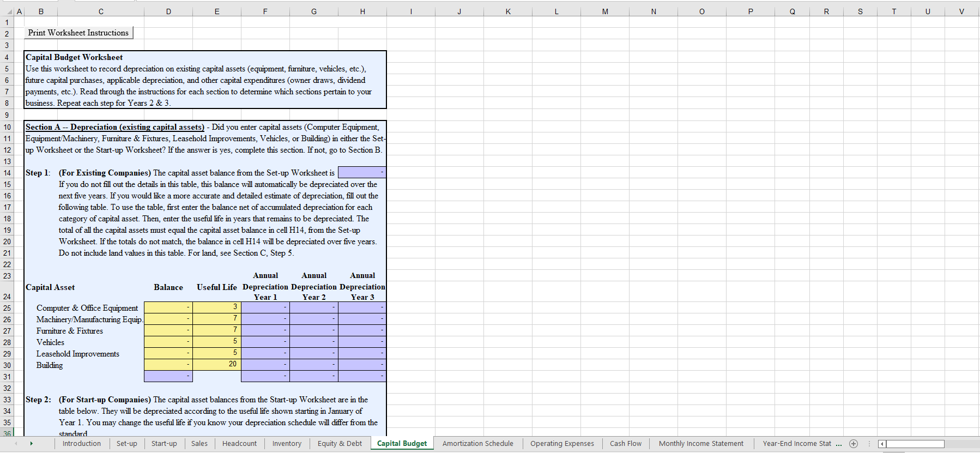Switch to the Amortization Schedule tab

point(477,444)
